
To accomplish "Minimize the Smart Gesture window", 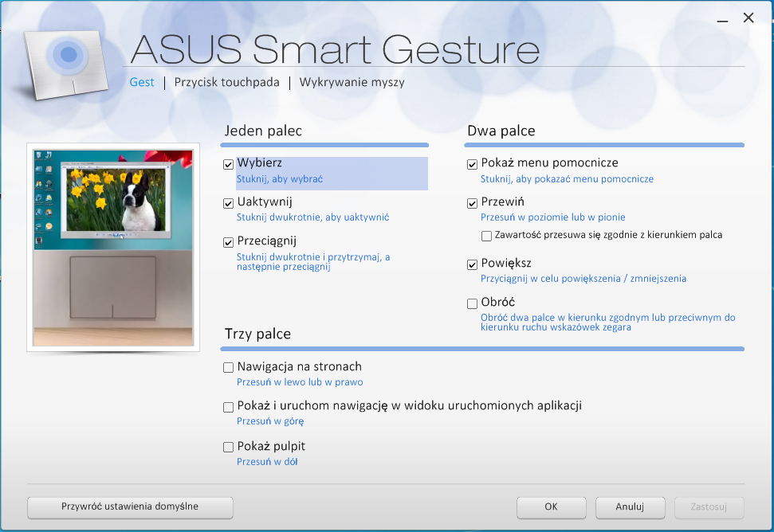I will [723, 22].
